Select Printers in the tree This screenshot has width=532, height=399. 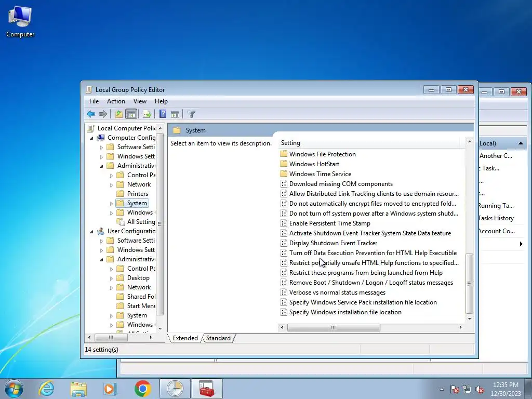(137, 193)
